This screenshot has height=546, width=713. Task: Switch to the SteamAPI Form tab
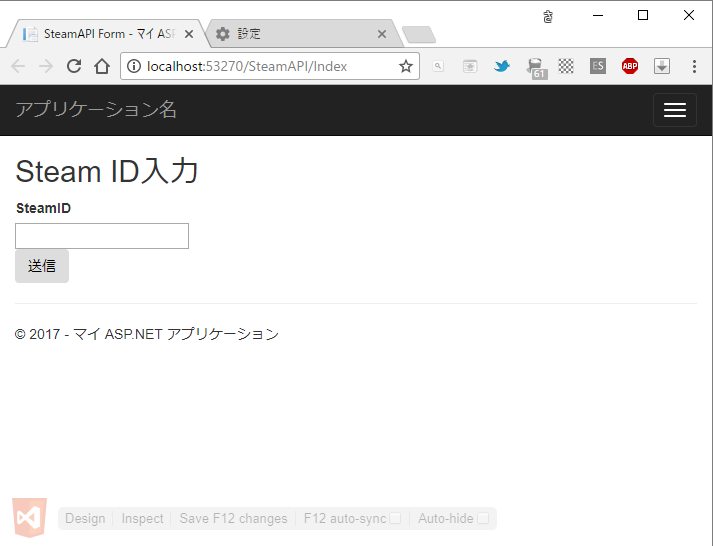point(109,34)
